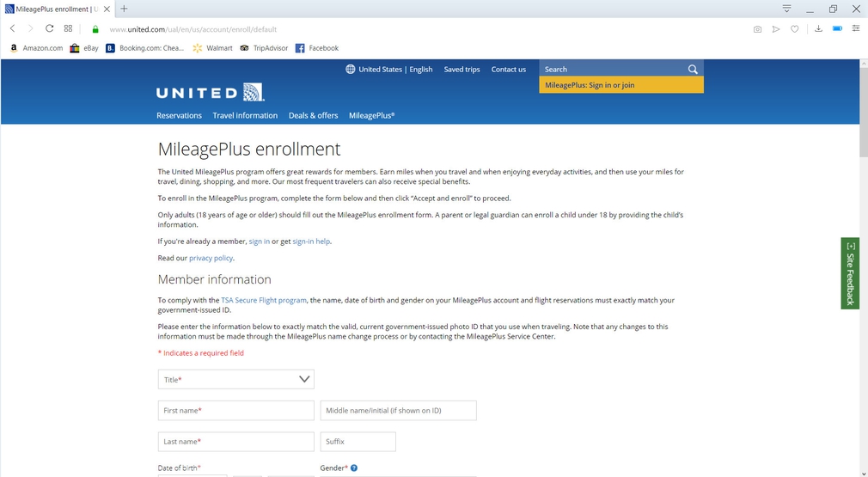Open the eBay bookmark
Image resolution: width=868 pixels, height=477 pixels.
click(x=84, y=48)
